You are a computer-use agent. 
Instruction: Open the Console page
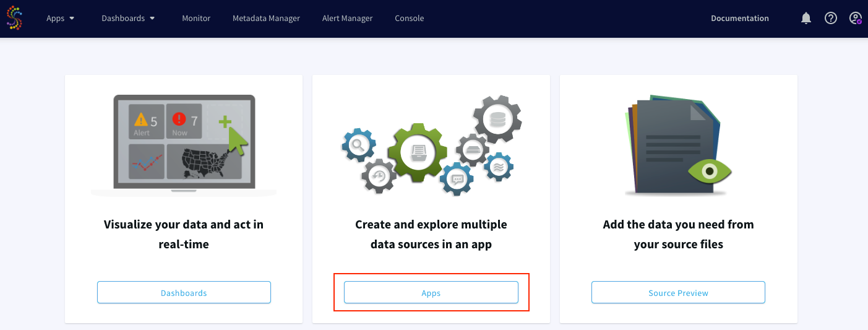coord(410,18)
